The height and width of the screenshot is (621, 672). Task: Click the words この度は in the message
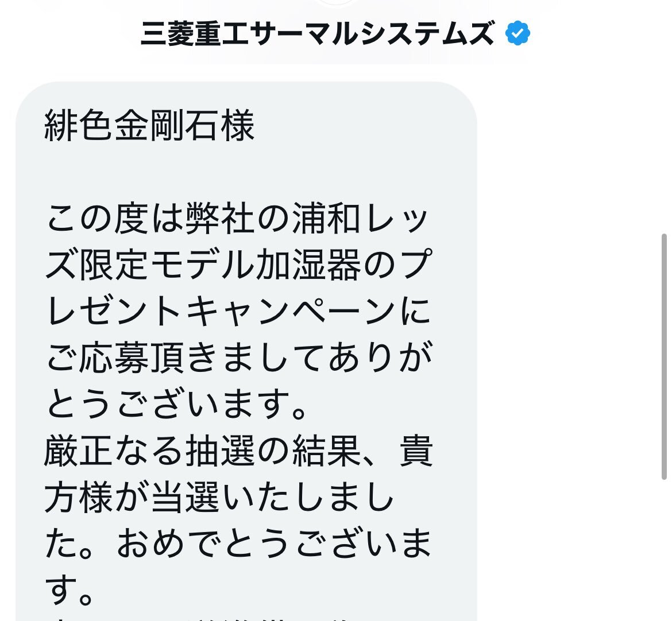pos(114,219)
